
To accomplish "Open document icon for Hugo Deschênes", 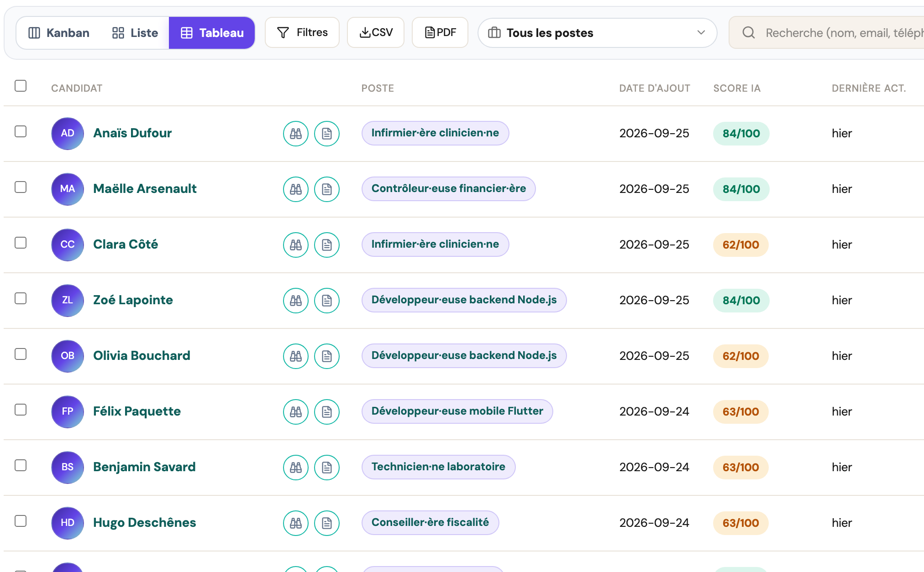I will point(327,523).
